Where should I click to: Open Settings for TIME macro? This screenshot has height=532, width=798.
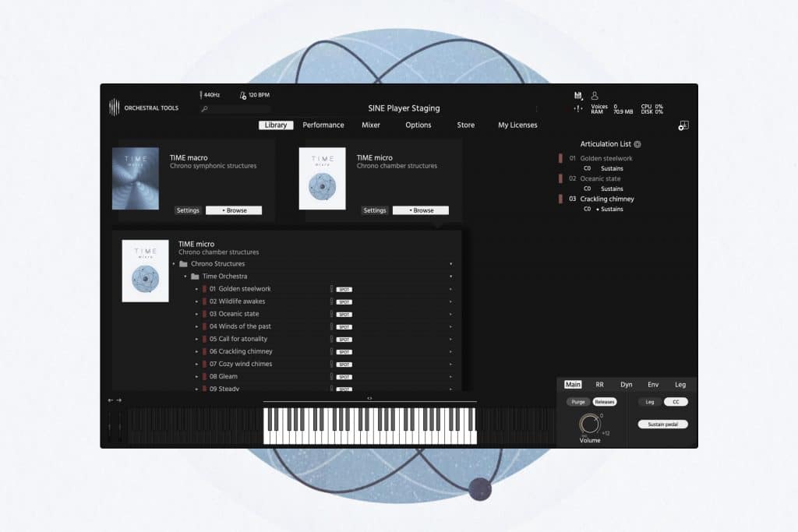(x=188, y=210)
